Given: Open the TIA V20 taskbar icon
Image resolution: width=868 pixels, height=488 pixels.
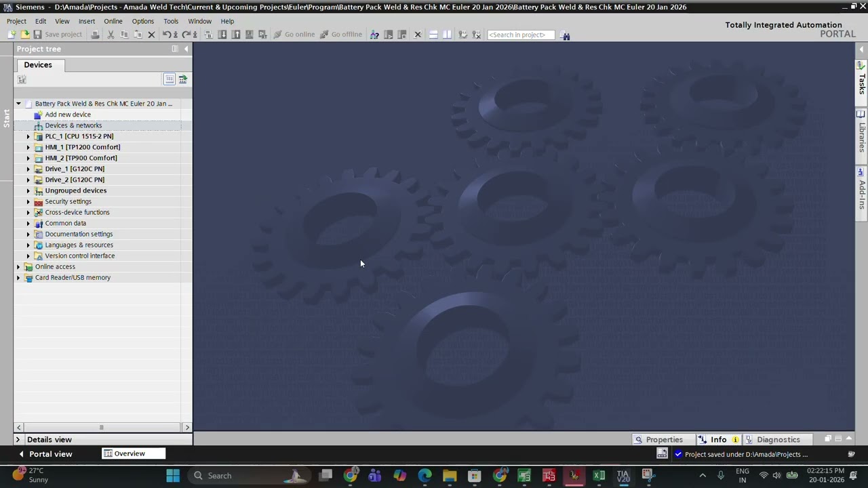Looking at the screenshot, I should click(x=623, y=476).
